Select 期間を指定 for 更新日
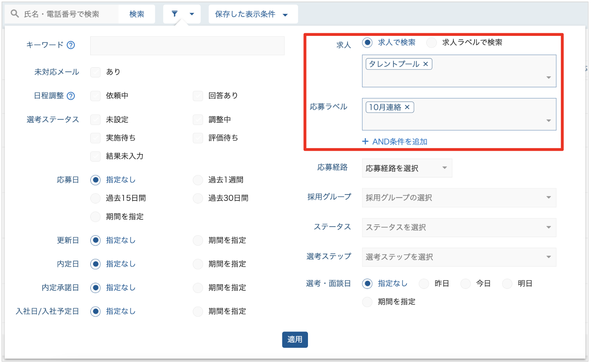 198,241
